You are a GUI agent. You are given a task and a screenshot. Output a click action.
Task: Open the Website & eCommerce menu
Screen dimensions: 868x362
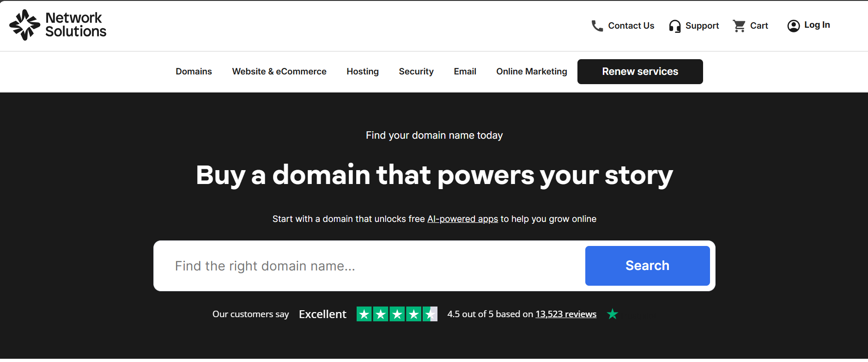pos(279,72)
